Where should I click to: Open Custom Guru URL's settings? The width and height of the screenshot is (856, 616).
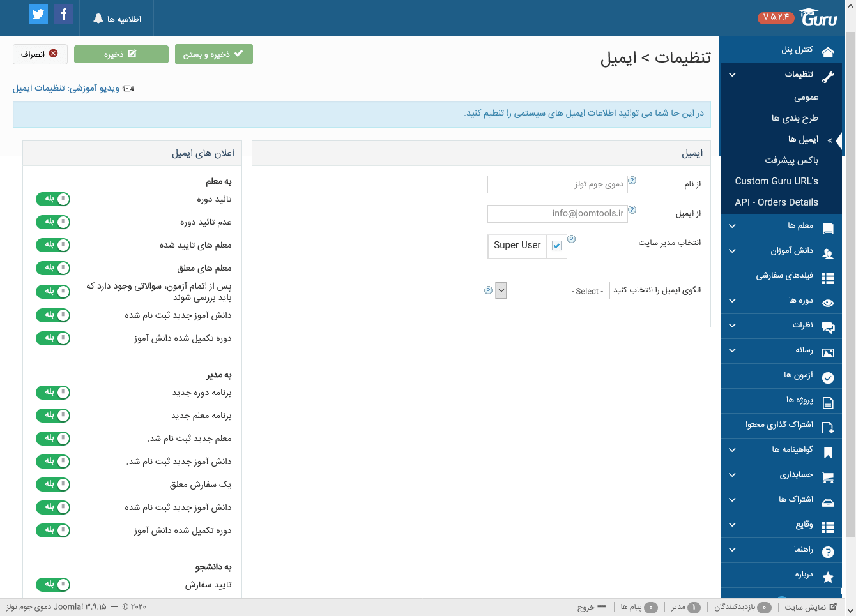(776, 181)
